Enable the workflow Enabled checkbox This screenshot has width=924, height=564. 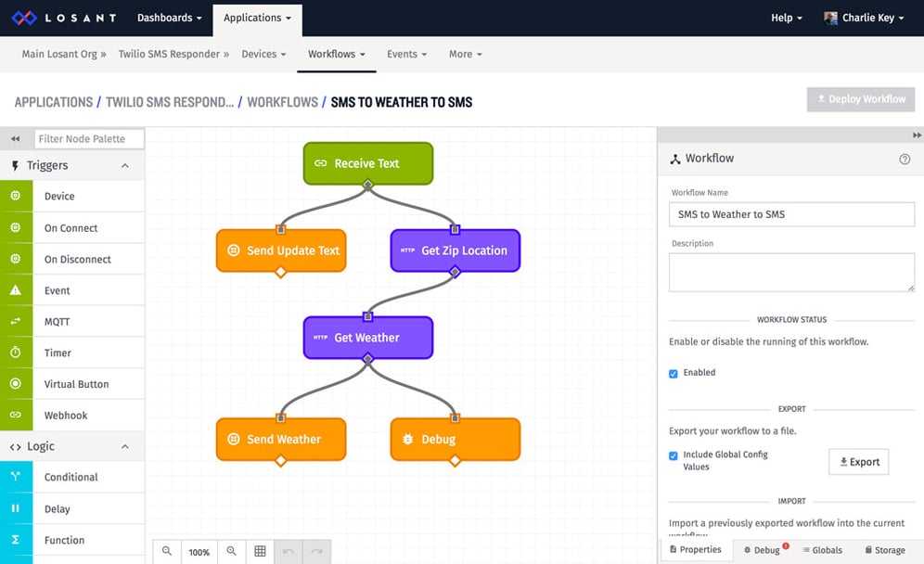[673, 373]
